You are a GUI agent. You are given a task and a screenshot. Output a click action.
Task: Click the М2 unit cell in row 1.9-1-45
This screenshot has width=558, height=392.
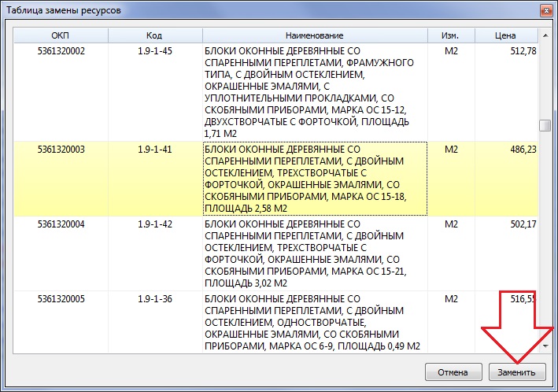pos(451,92)
